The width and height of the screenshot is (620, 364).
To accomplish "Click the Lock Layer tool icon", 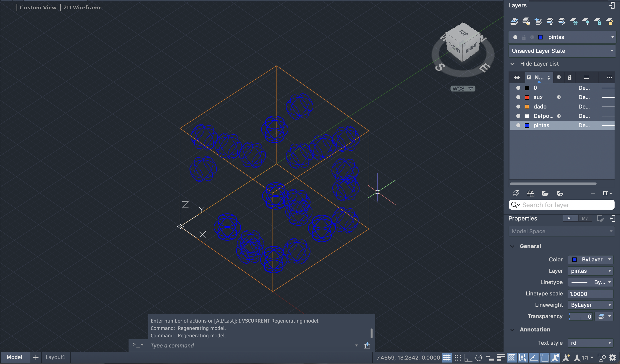I will [x=598, y=22].
